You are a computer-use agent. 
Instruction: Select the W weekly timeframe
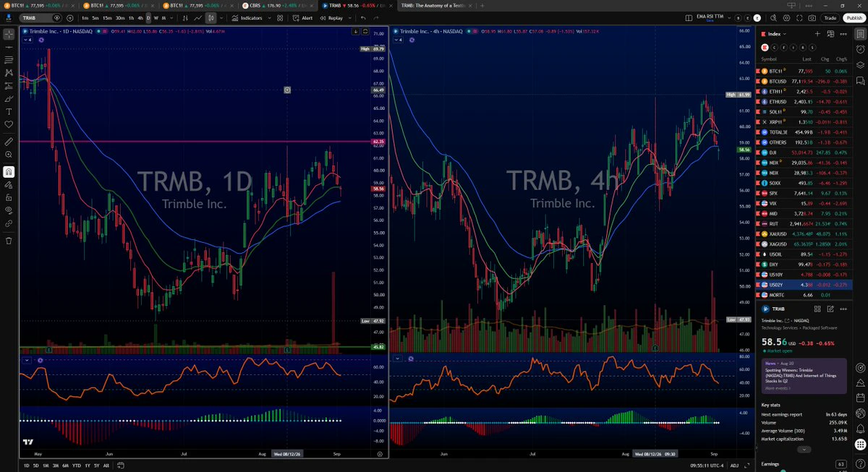click(156, 17)
